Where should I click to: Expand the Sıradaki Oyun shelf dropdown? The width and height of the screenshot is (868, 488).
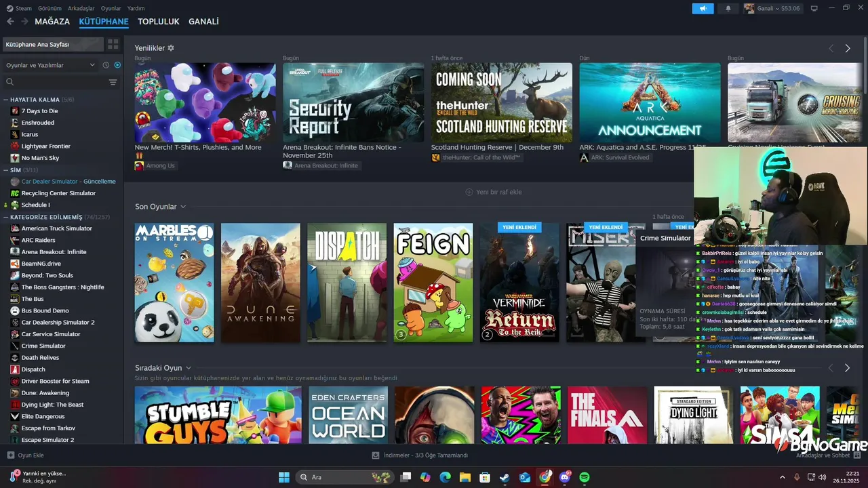[189, 368]
